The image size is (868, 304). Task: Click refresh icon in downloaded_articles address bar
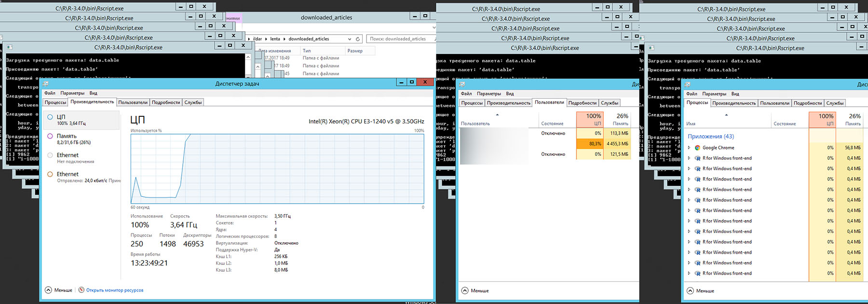pyautogui.click(x=358, y=39)
